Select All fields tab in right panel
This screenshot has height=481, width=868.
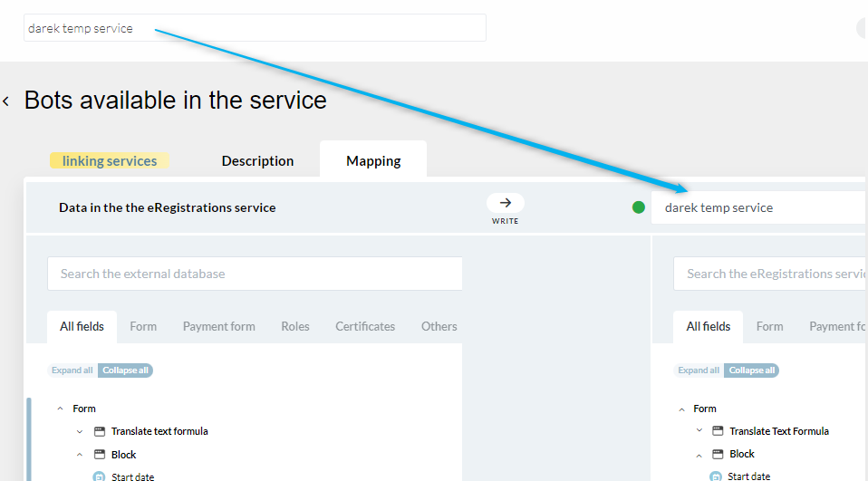708,327
